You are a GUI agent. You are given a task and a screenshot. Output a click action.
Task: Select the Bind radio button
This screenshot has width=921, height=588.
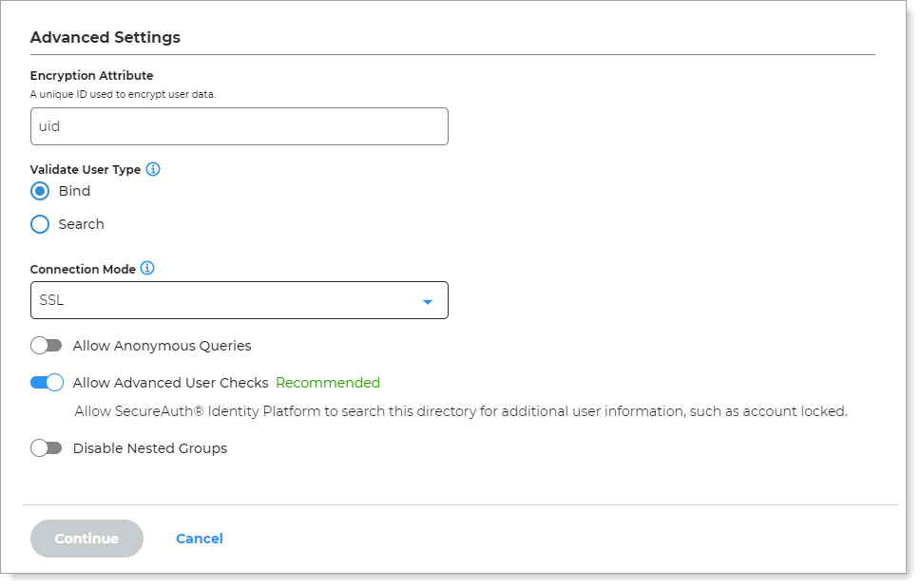[39, 191]
